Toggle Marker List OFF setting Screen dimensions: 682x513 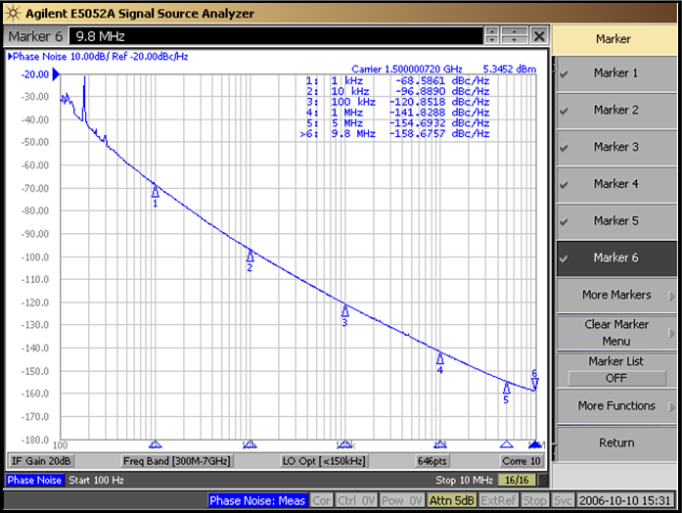[x=616, y=379]
